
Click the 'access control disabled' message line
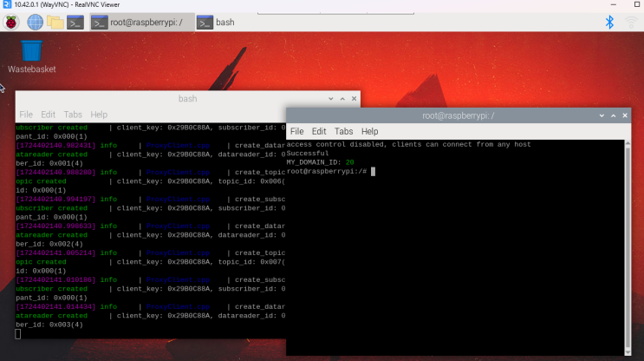click(408, 144)
